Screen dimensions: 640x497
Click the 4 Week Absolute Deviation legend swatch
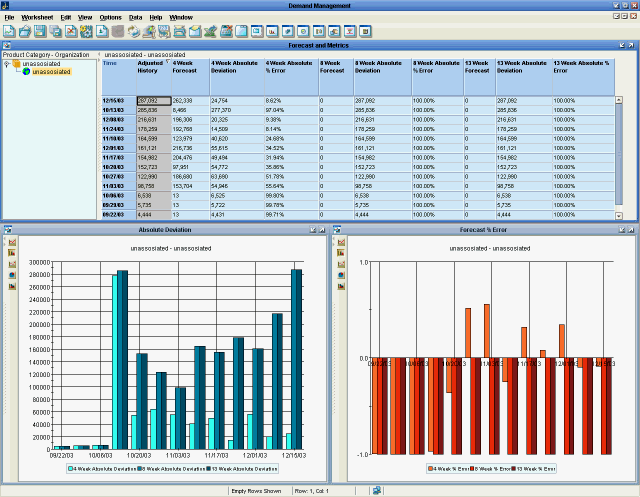pos(71,469)
